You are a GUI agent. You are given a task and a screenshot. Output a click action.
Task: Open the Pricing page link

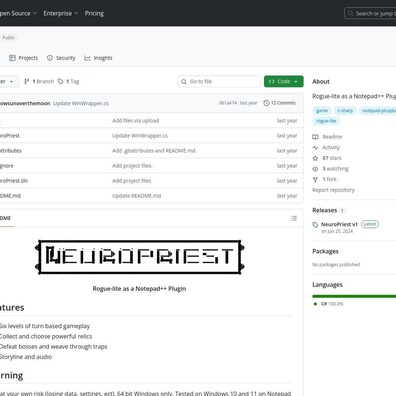pyautogui.click(x=94, y=13)
